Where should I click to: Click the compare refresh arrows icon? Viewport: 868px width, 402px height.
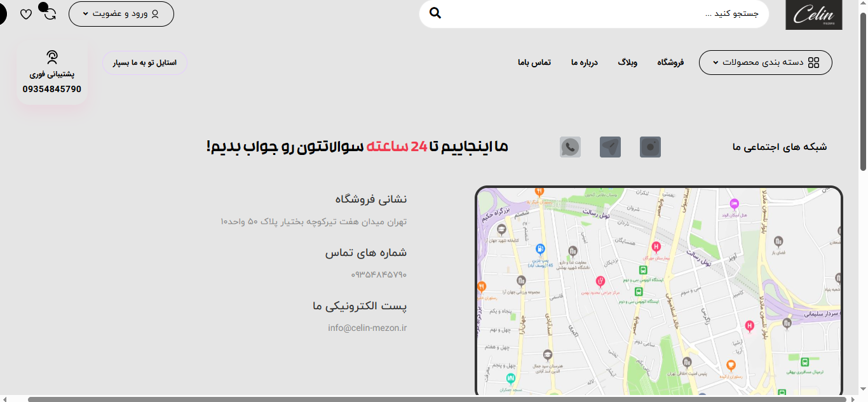pyautogui.click(x=50, y=13)
